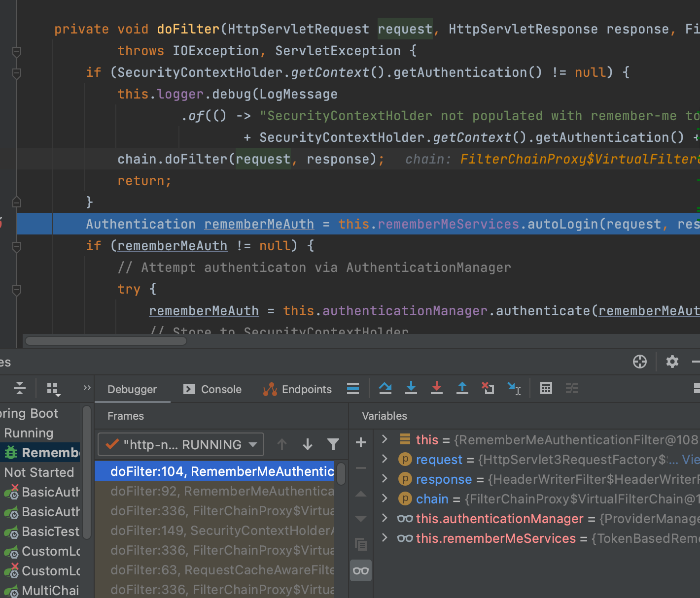
Task: Switch to the Console tab
Action: (212, 389)
